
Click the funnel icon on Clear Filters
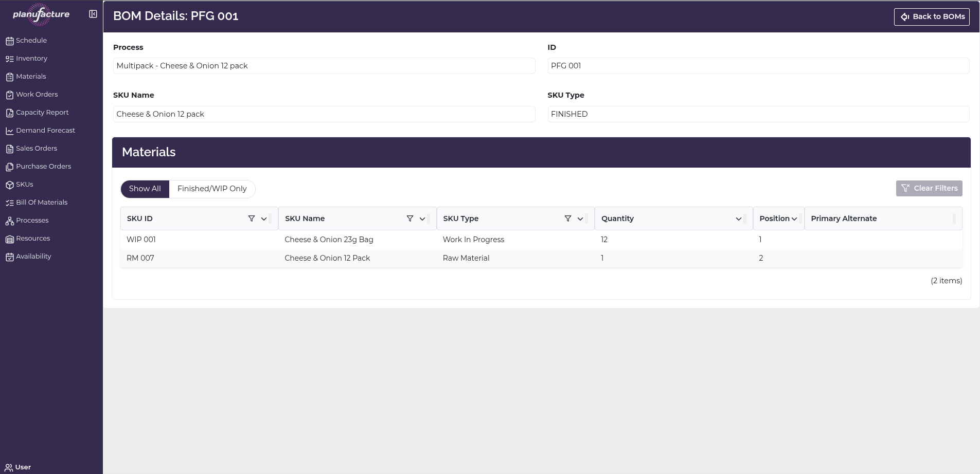point(905,188)
